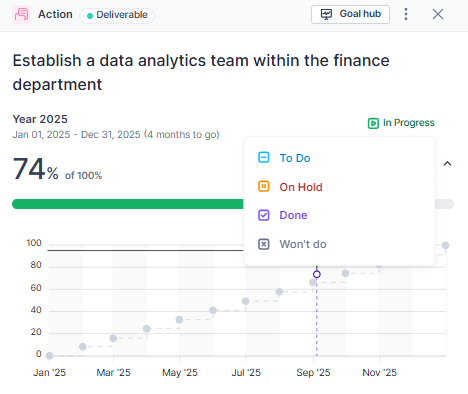
Task: Choose Won't do status option
Action: (x=339, y=244)
